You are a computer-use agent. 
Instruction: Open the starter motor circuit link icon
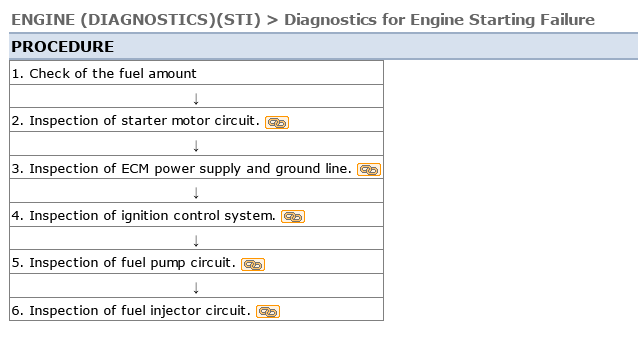(x=277, y=123)
